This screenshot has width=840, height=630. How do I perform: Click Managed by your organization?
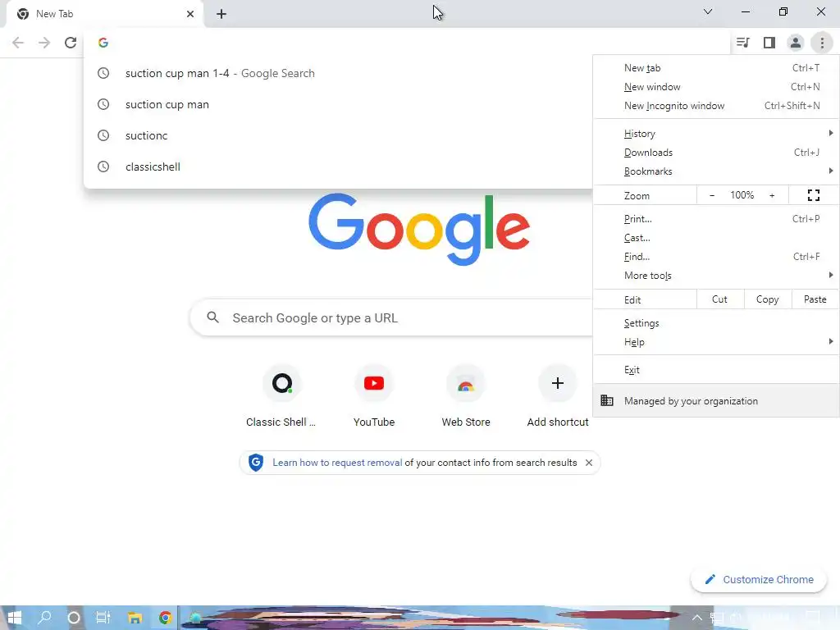716,400
